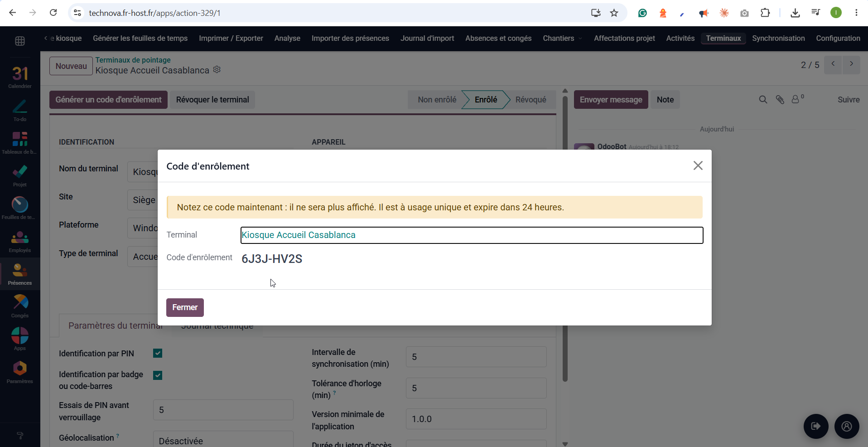Screen dimensions: 868x447
Task: Go to next record arrow
Action: point(851,65)
